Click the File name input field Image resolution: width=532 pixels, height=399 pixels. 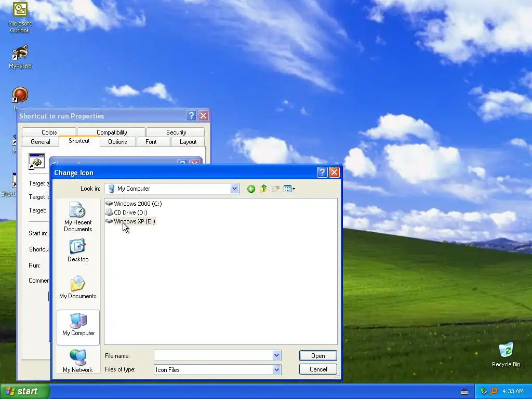(213, 355)
